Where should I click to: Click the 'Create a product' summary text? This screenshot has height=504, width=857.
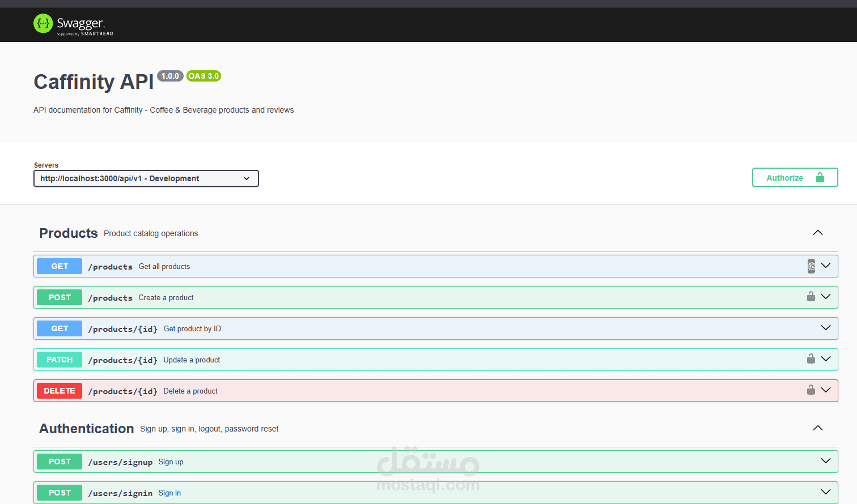point(166,297)
